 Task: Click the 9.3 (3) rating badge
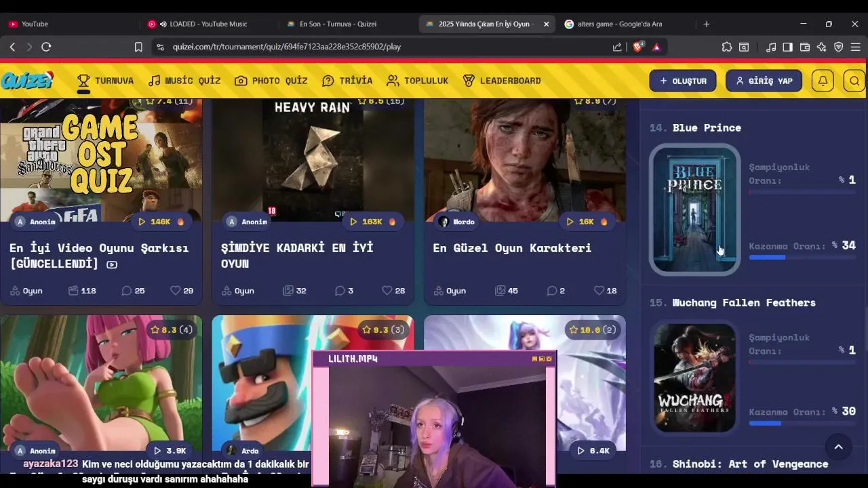384,329
